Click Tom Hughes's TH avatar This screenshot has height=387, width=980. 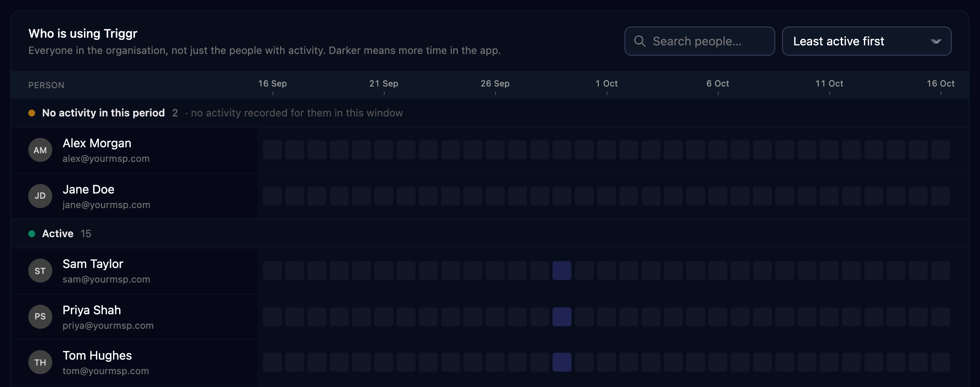pos(40,362)
